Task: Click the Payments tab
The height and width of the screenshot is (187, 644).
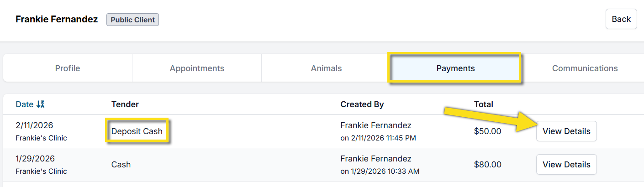Action: tap(455, 68)
